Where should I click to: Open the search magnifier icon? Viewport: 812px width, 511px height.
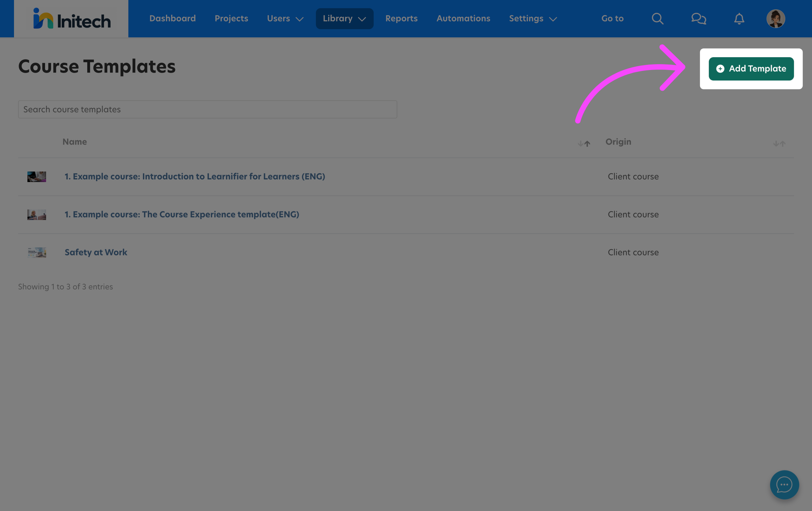click(x=657, y=19)
